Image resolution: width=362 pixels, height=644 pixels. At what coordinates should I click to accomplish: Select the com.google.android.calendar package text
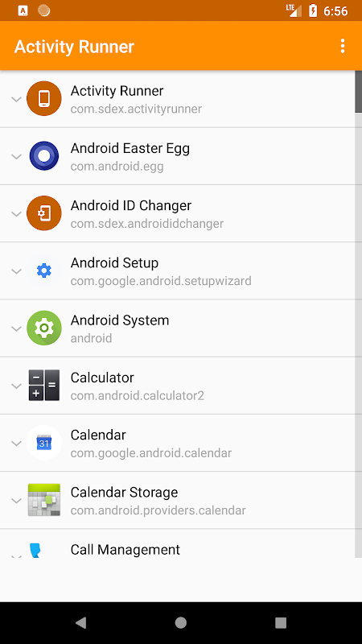click(151, 453)
